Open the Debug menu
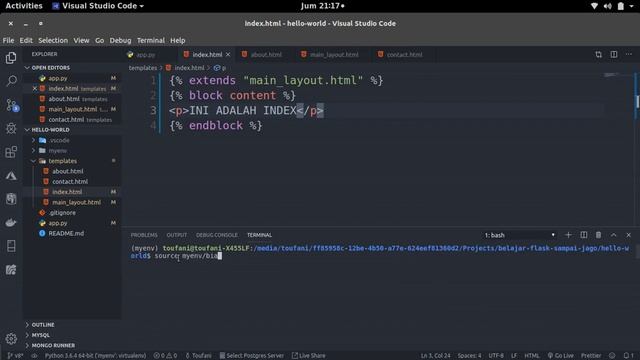The image size is (640, 360). (x=120, y=40)
